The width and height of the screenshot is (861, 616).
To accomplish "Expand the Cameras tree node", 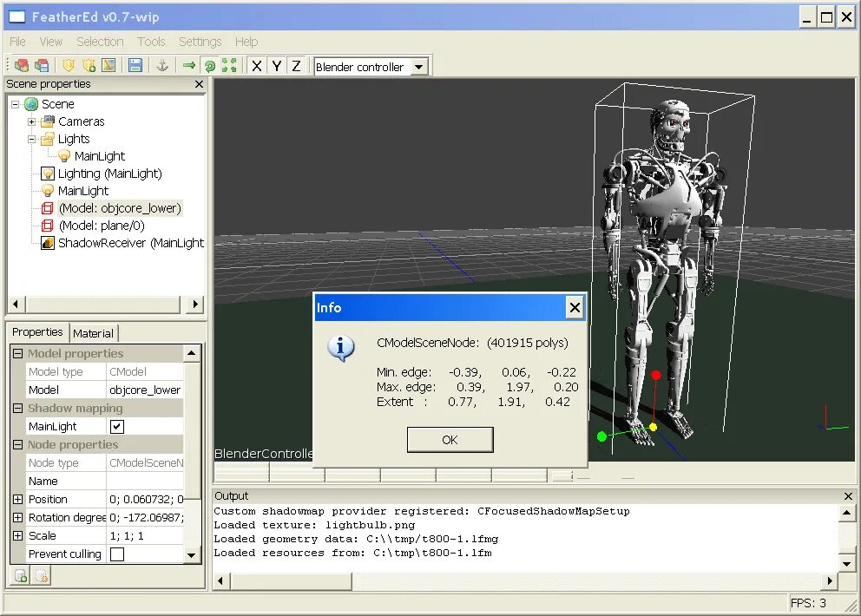I will pyautogui.click(x=32, y=121).
